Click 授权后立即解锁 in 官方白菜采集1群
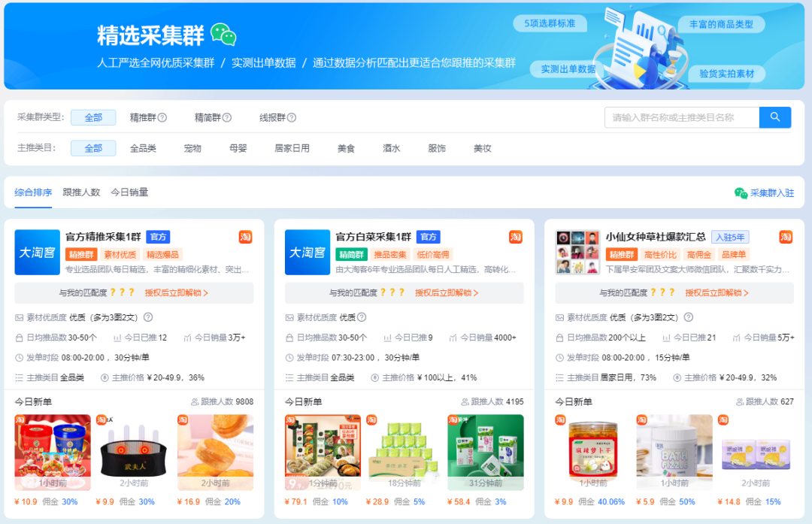 click(x=447, y=292)
